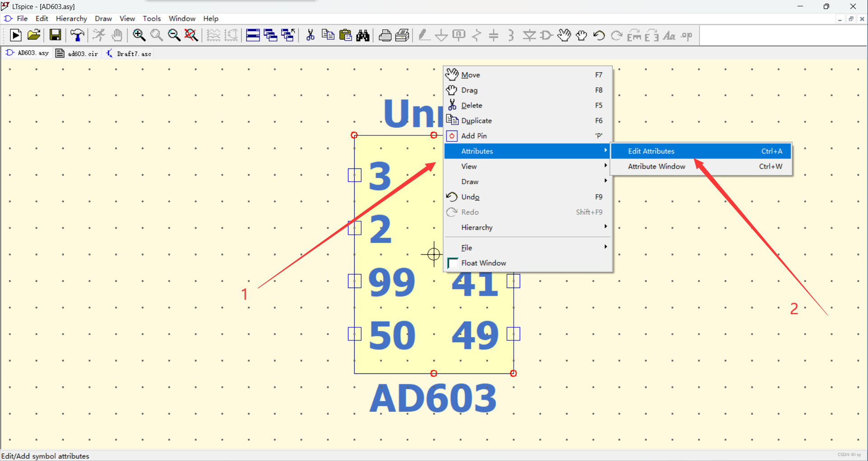Image resolution: width=868 pixels, height=461 pixels.
Task: Switch to the AD603.asy tab
Action: (28, 53)
